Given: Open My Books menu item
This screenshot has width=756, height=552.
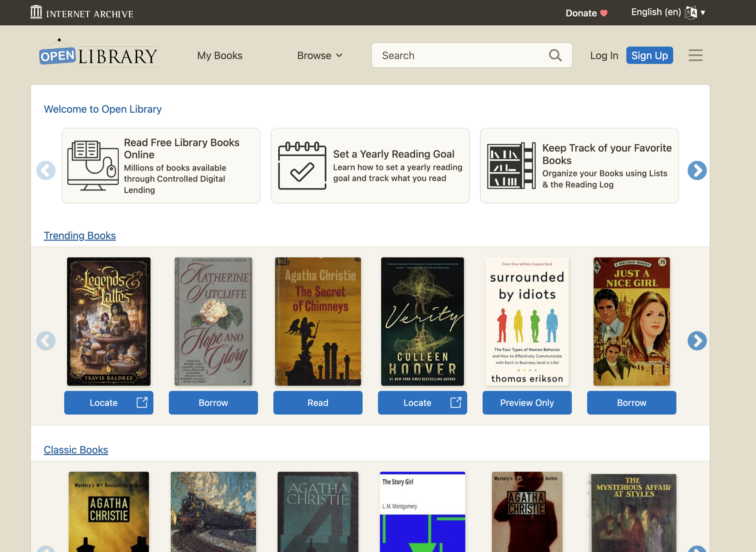Looking at the screenshot, I should 220,56.
